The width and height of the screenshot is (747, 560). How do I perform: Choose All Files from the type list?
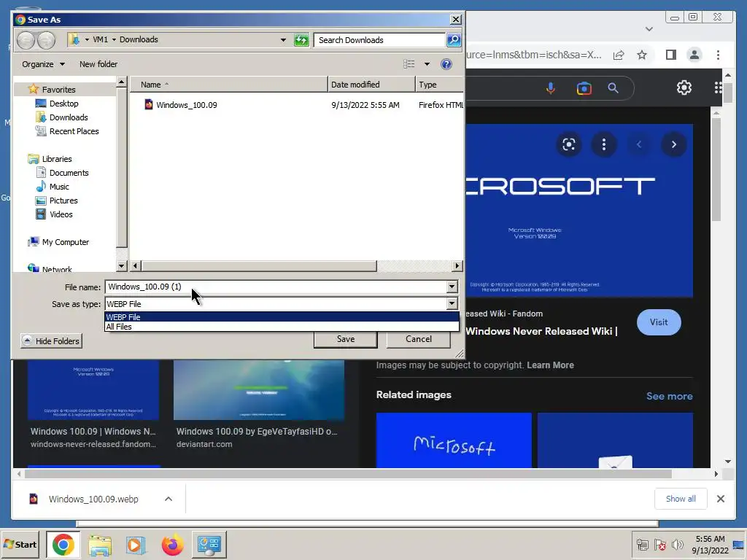point(282,327)
